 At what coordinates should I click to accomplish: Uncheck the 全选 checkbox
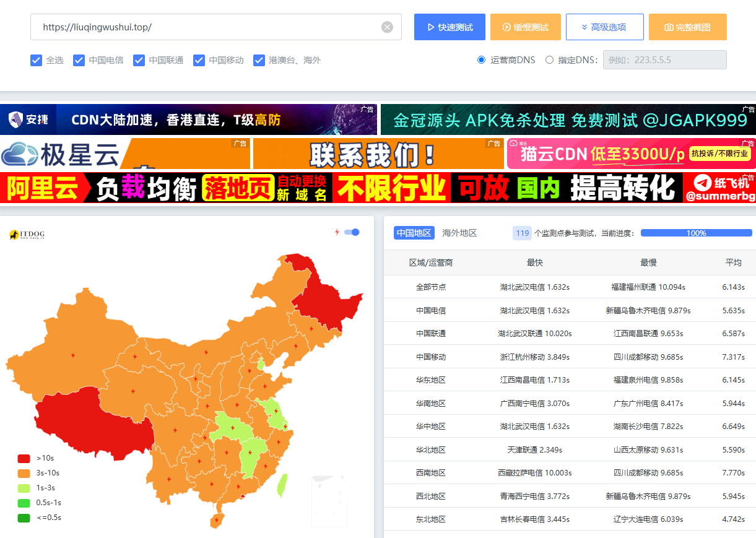click(36, 60)
